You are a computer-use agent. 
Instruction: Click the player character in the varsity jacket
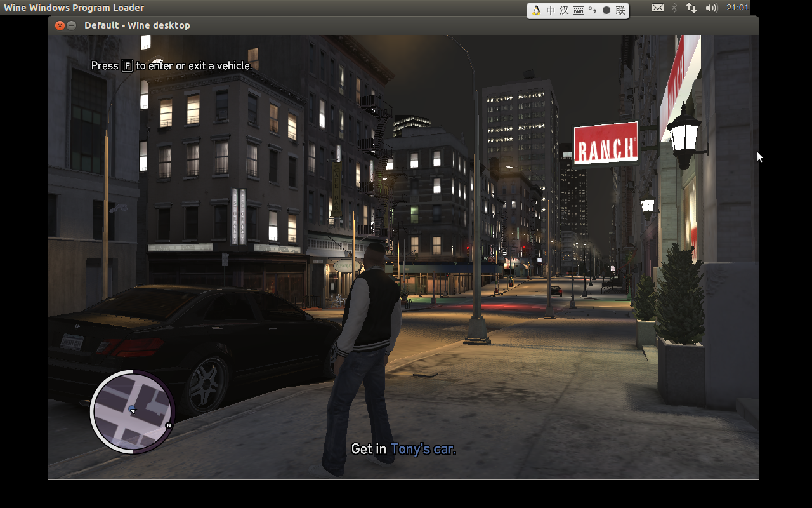coord(365,359)
